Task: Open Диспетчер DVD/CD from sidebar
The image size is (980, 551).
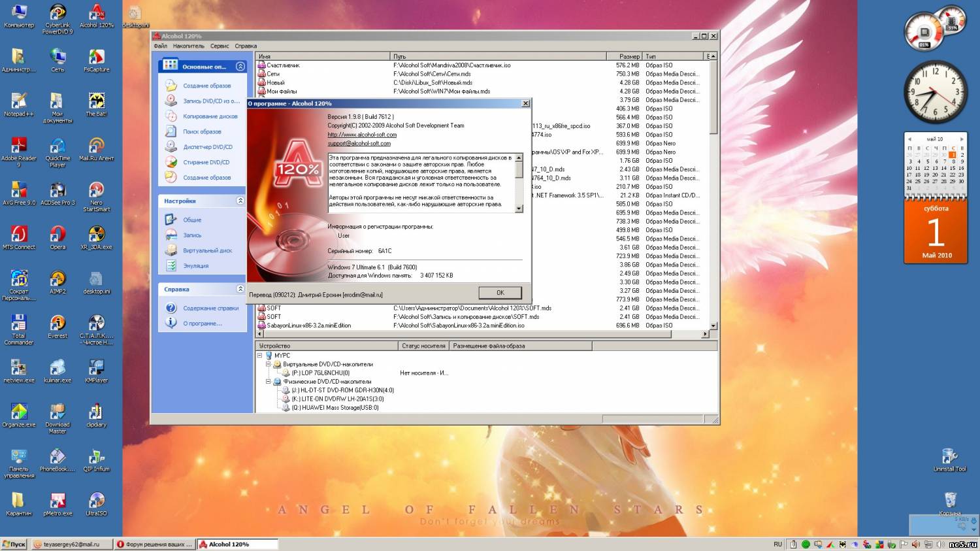Action: pyautogui.click(x=207, y=147)
